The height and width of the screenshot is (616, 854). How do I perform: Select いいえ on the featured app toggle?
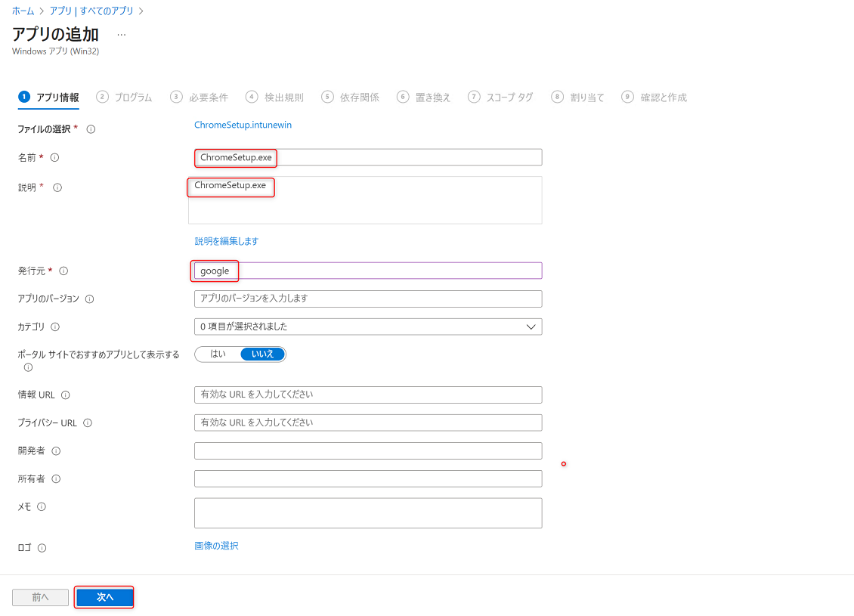(x=262, y=354)
